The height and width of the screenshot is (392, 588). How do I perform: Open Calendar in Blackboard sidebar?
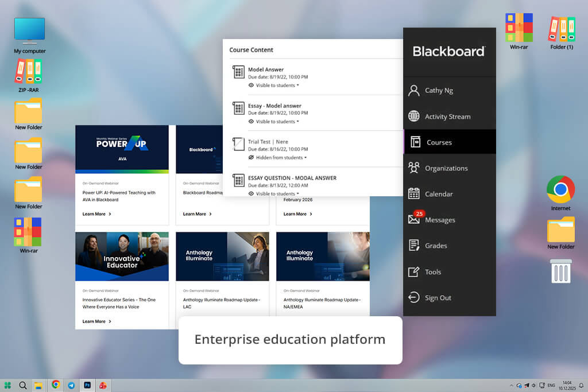coord(450,194)
